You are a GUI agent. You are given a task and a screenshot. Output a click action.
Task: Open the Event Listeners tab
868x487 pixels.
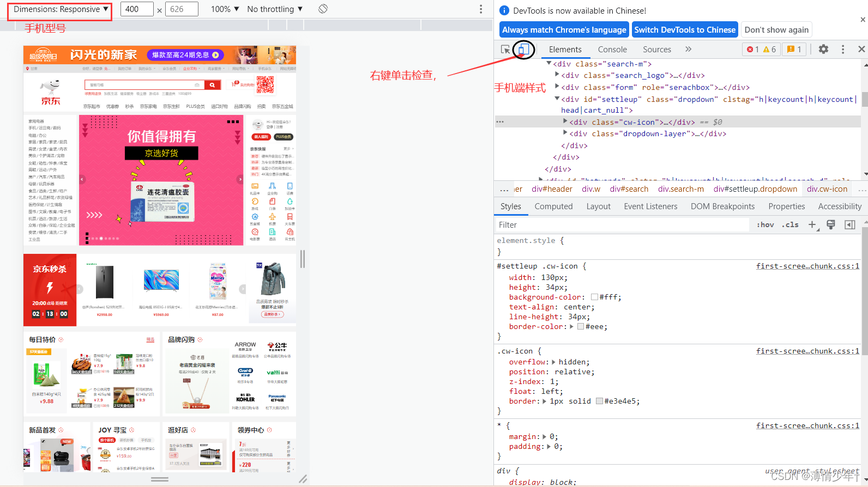click(650, 206)
